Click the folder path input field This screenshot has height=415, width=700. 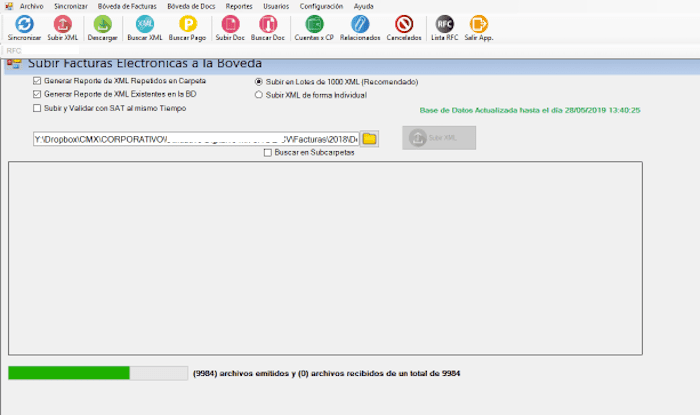click(x=196, y=139)
